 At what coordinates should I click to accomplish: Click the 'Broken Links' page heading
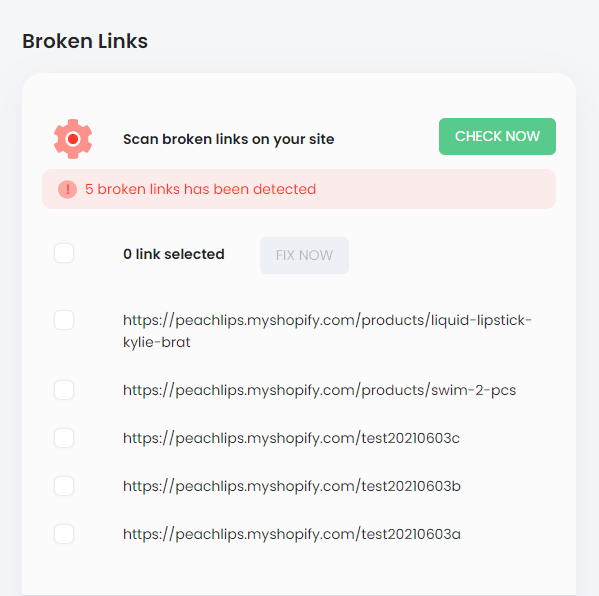85,41
